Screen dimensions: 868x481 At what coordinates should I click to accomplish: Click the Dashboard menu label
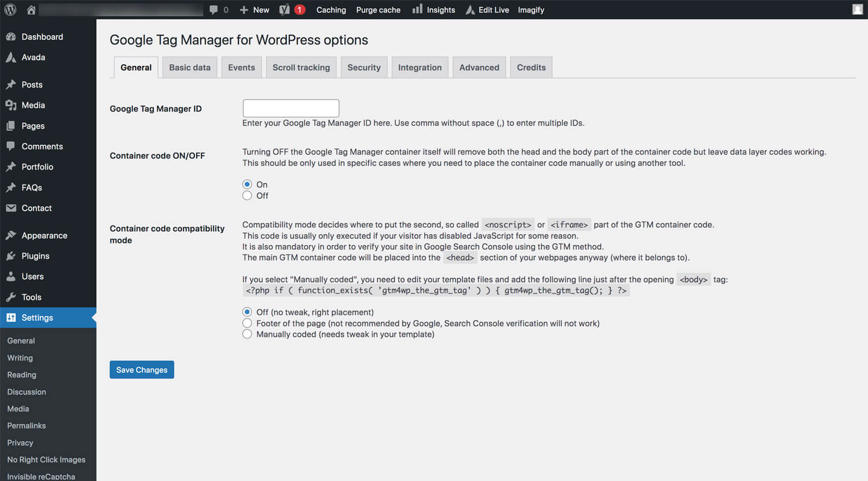coord(42,36)
